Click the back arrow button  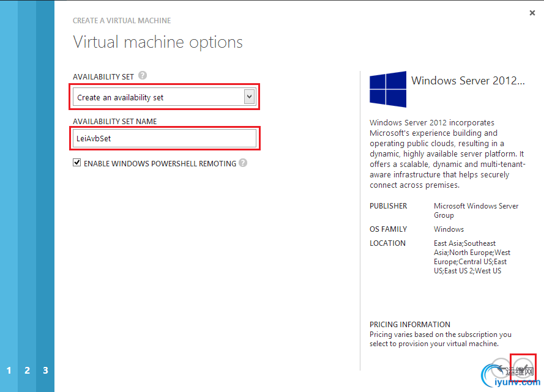click(x=501, y=368)
